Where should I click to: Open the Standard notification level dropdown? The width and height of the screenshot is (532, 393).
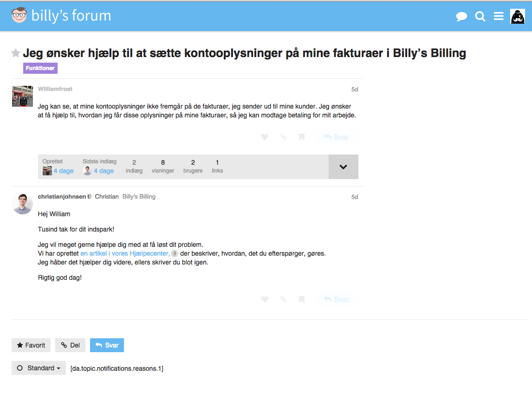point(39,368)
